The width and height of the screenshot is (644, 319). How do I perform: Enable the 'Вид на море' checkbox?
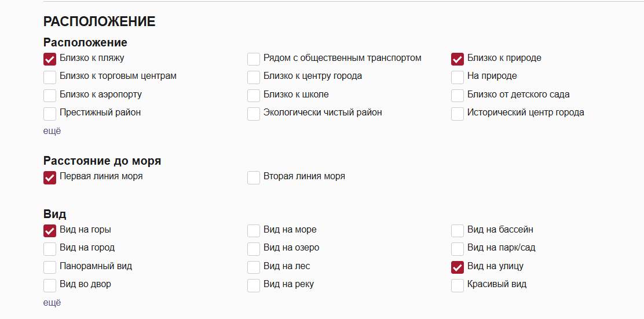254,231
